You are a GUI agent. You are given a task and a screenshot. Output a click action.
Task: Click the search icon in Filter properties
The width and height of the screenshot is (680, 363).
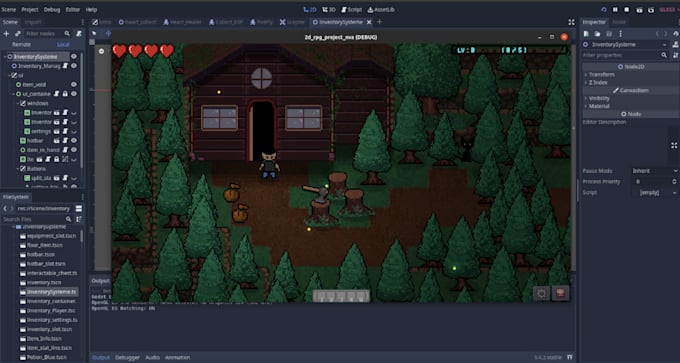664,55
